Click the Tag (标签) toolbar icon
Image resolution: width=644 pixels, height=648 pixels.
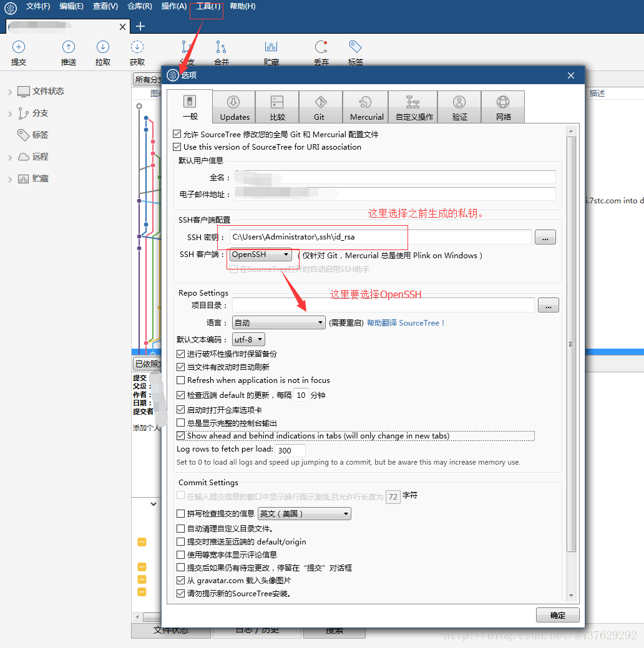tap(355, 47)
